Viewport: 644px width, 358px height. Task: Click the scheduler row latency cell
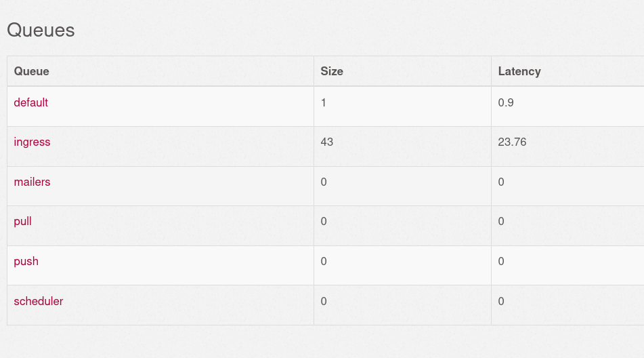(x=567, y=305)
